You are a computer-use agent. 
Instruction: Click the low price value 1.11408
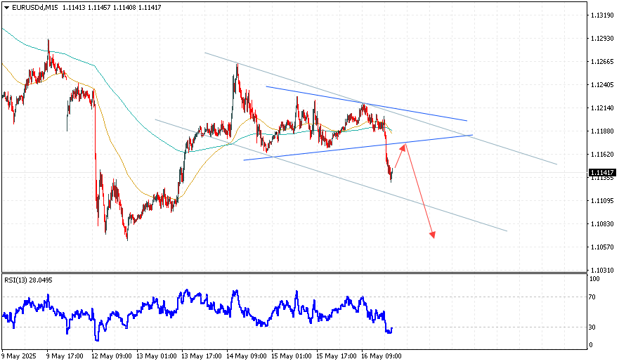pyautogui.click(x=124, y=7)
